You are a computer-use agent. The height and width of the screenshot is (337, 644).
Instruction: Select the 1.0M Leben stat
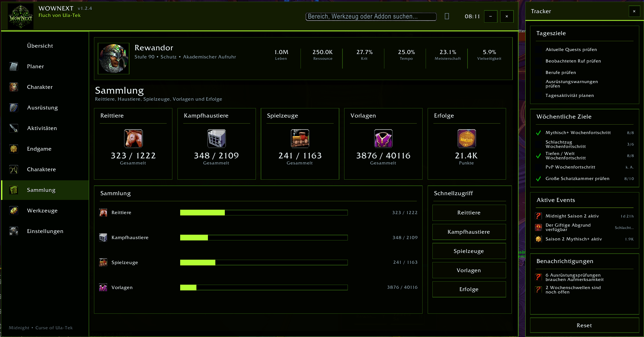coord(281,55)
